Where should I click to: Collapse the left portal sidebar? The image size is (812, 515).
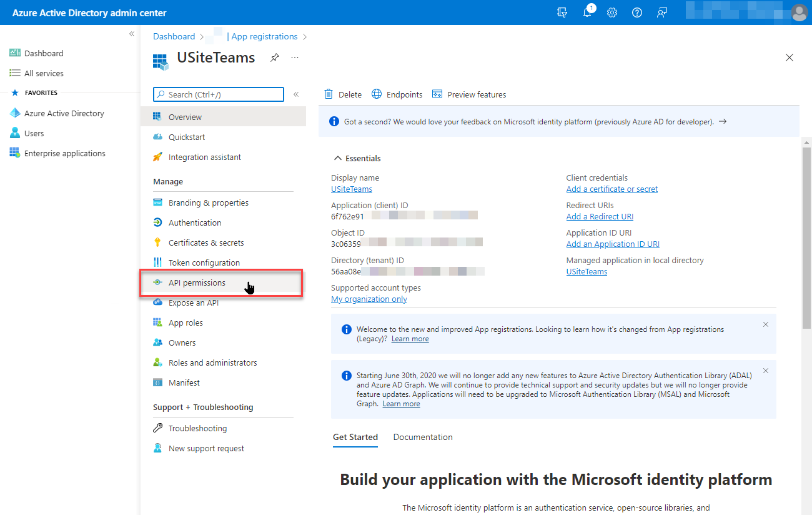coord(132,34)
